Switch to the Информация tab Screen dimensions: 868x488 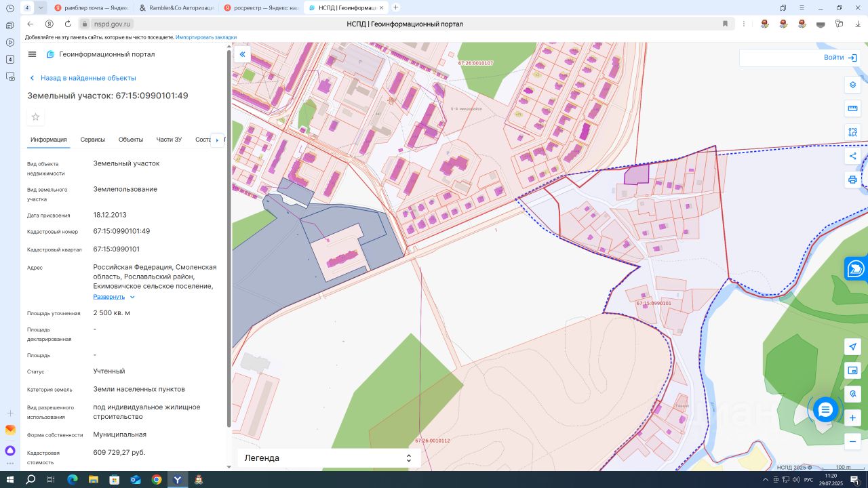click(x=49, y=140)
